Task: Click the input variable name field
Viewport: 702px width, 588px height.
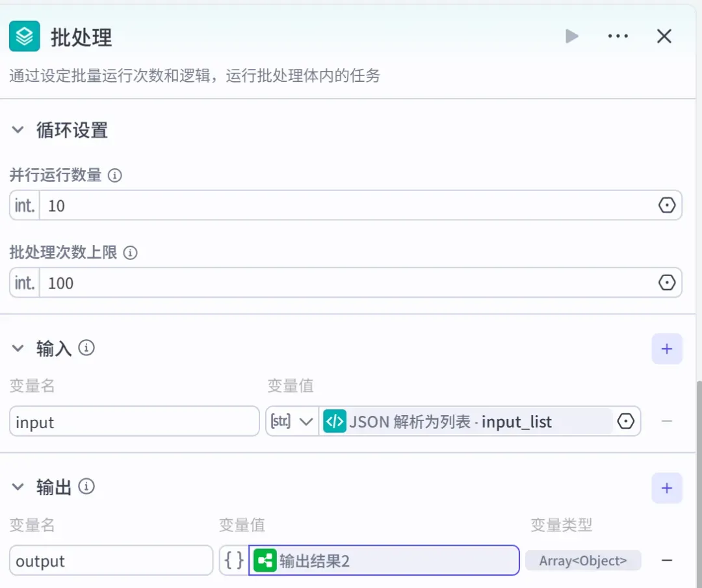Action: (x=135, y=421)
